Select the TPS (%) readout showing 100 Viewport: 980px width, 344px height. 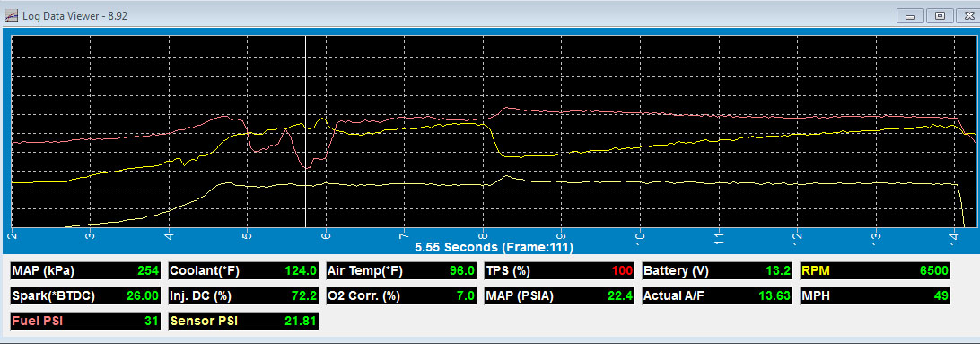pyautogui.click(x=559, y=271)
